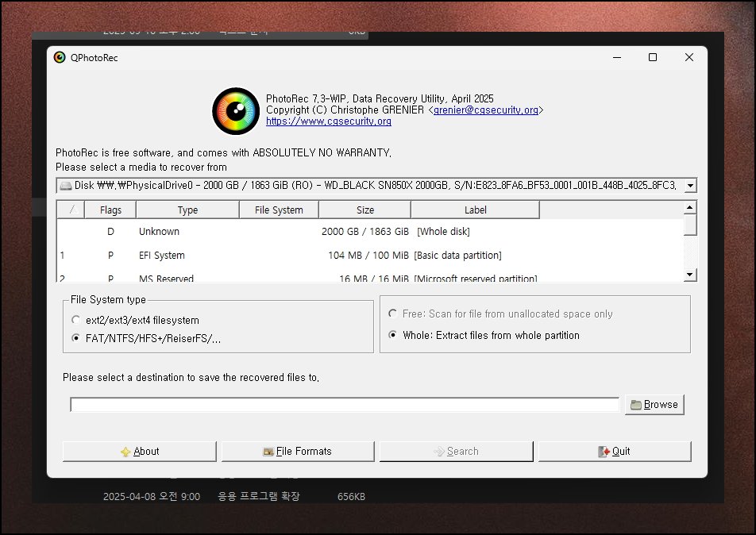Image resolution: width=756 pixels, height=535 pixels.
Task: Click the '104 MB / 100 MiB' size cell
Action: click(x=368, y=256)
